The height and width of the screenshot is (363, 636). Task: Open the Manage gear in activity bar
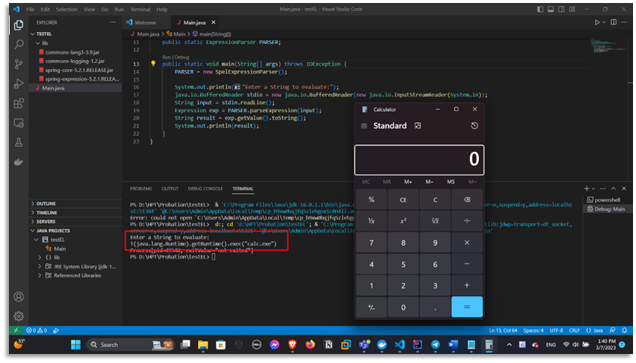tap(19, 316)
